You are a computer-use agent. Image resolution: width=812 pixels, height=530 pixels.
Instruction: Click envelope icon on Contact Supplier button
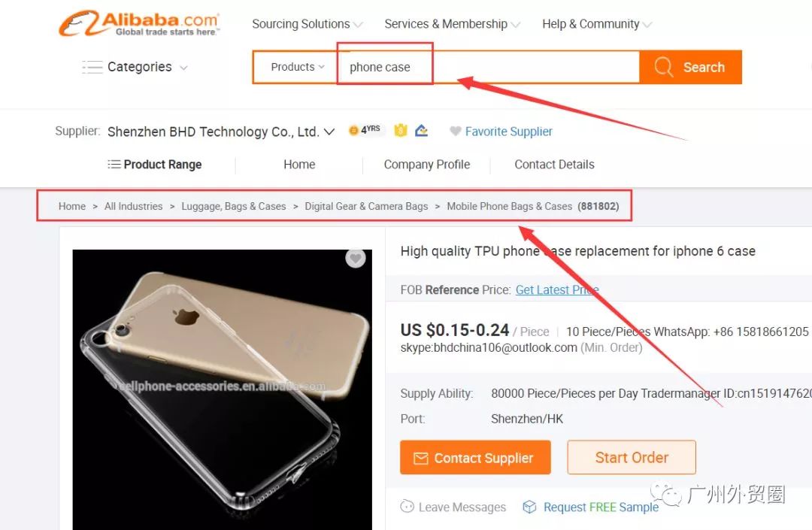click(420, 458)
